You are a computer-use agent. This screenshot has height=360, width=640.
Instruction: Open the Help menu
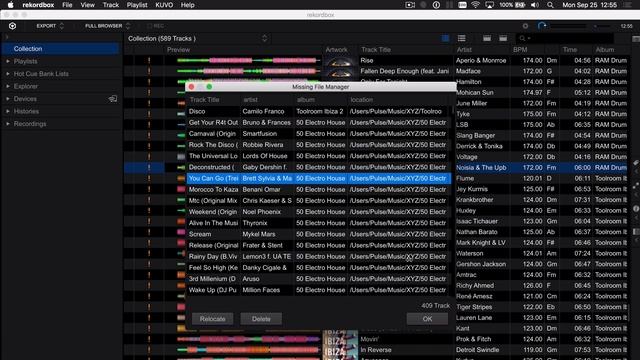(x=187, y=5)
